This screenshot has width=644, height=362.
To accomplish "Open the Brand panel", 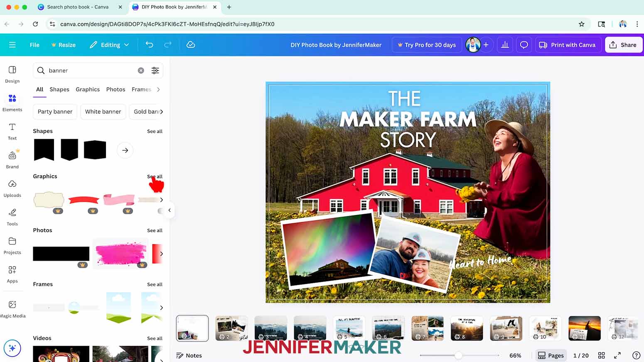I will tap(12, 160).
